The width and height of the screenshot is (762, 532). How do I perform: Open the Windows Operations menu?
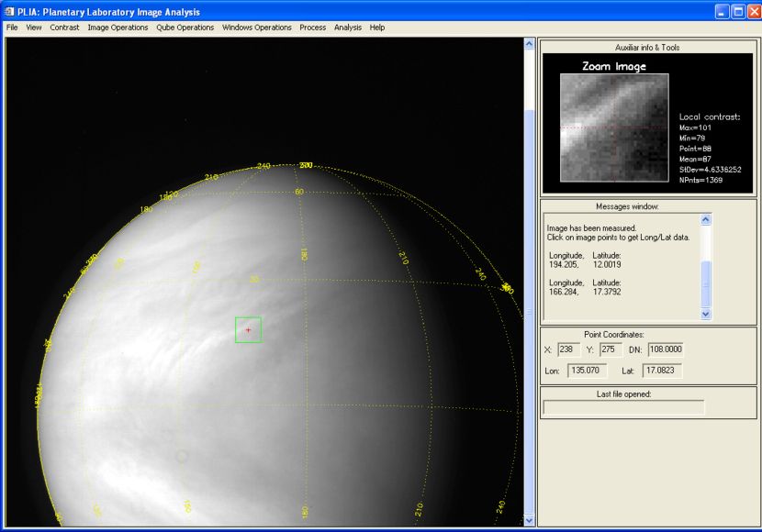pos(256,28)
